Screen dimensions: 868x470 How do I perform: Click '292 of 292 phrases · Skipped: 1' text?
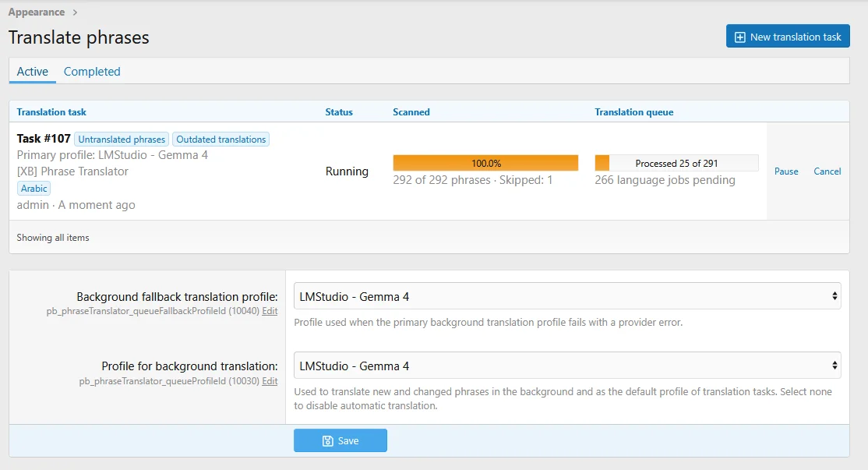click(x=473, y=180)
